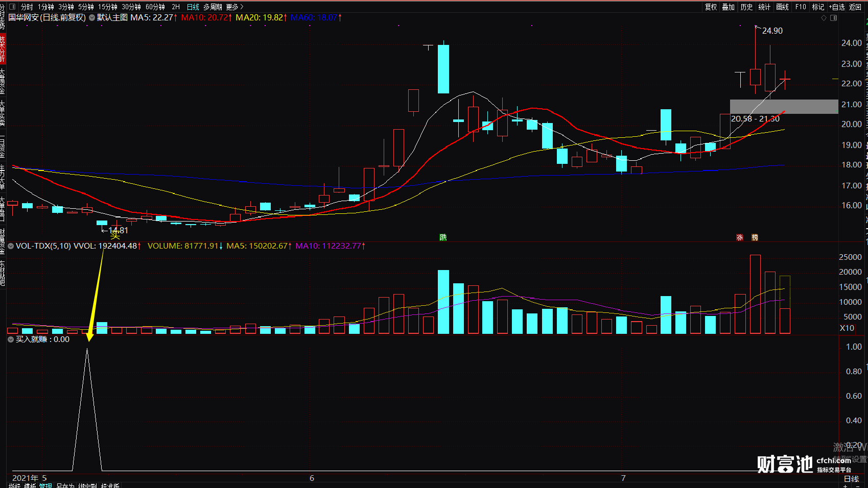Expand the 更多 periods list
Viewport: 868px width, 488px height.
[234, 7]
